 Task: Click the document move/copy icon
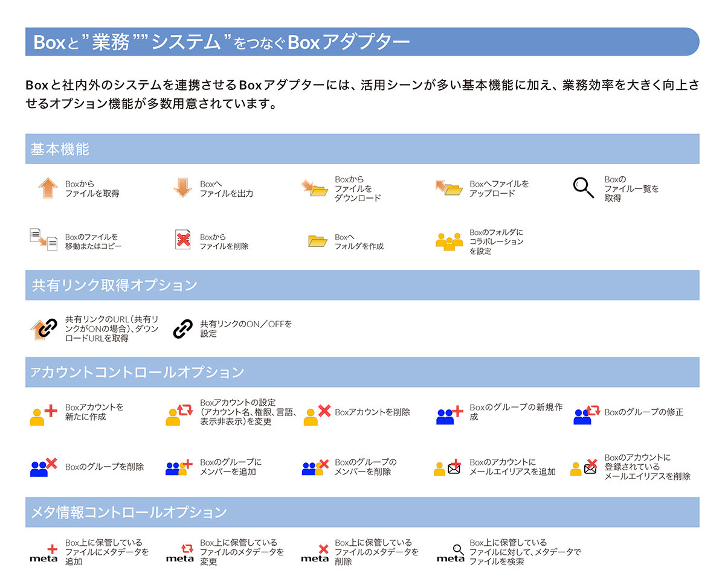[43, 240]
